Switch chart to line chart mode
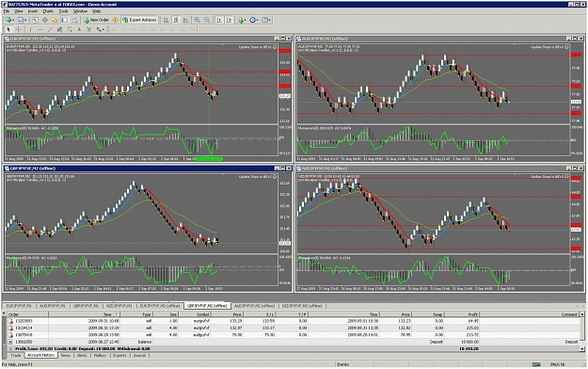 click(185, 20)
